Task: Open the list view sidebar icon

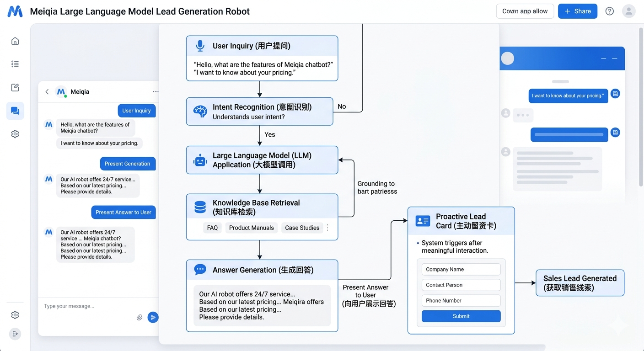Action: click(15, 64)
